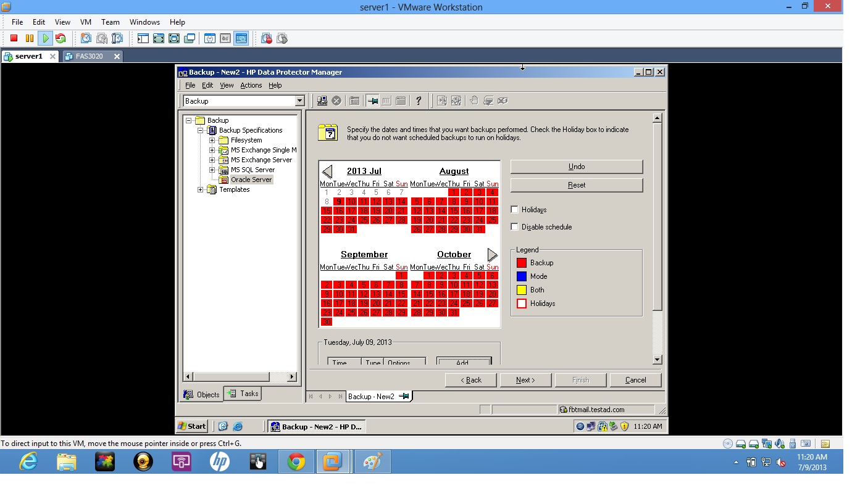This screenshot has width=868, height=496.
Task: Select the Oracle Server backup specification
Action: pos(251,180)
